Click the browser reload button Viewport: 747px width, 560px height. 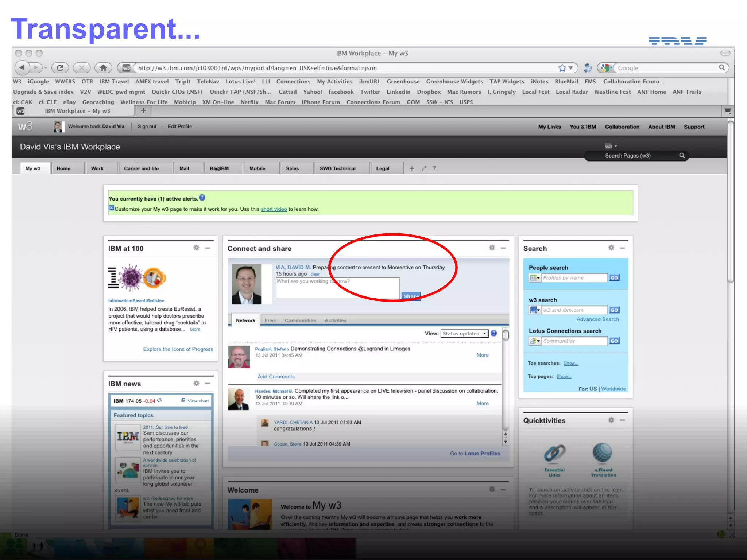click(60, 68)
